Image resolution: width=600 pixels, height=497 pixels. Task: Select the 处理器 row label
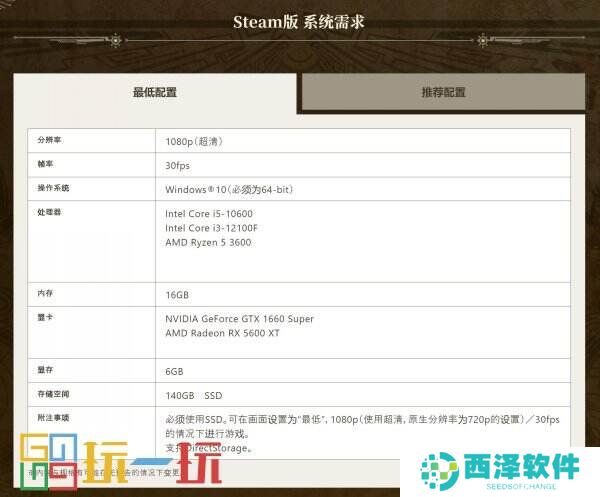(49, 212)
